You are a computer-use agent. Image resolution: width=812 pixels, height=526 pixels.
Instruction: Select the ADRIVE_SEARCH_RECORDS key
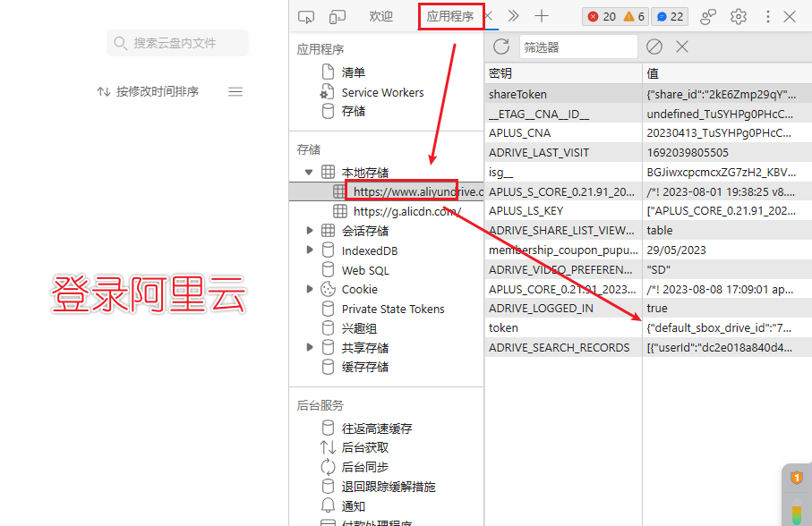click(559, 348)
